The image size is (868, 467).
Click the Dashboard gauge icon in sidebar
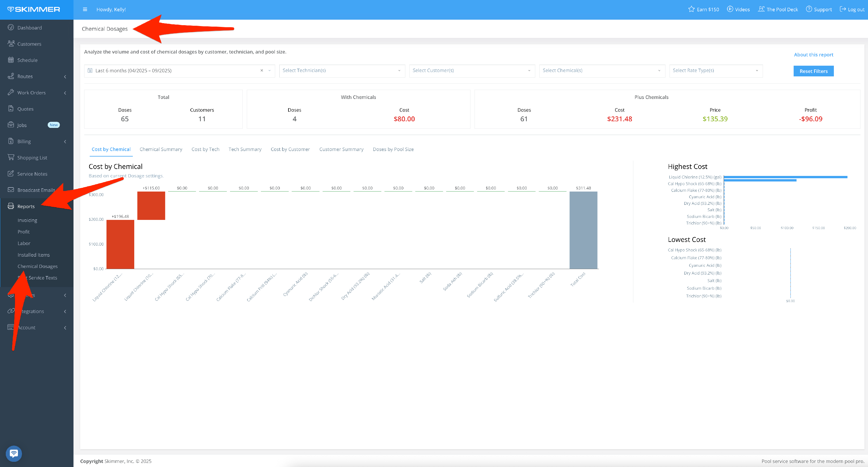click(x=11, y=27)
